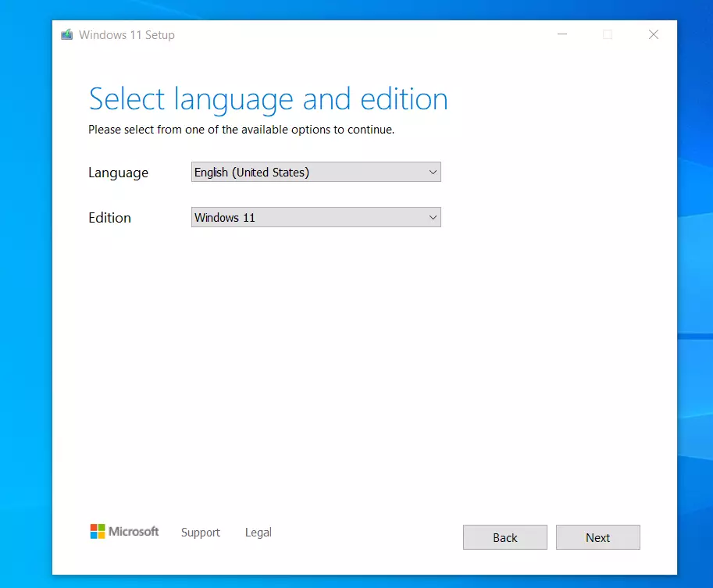Close the Windows 11 Setup window

point(654,34)
